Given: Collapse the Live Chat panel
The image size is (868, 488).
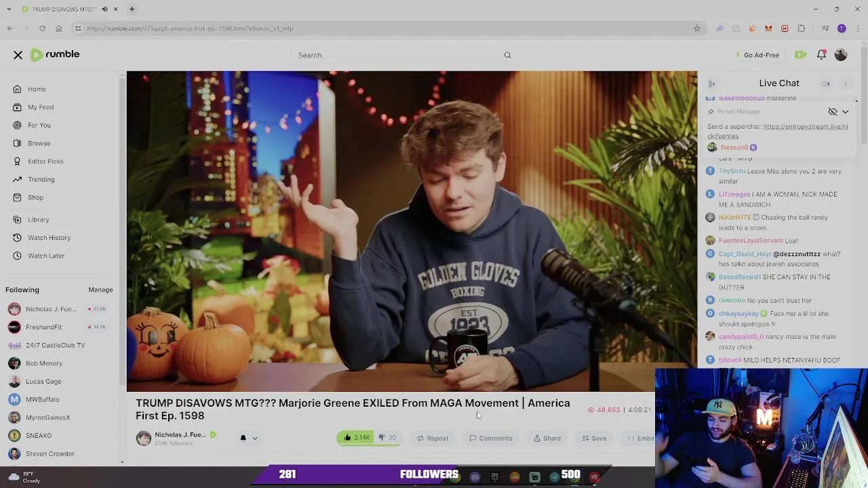Looking at the screenshot, I should pyautogui.click(x=711, y=83).
